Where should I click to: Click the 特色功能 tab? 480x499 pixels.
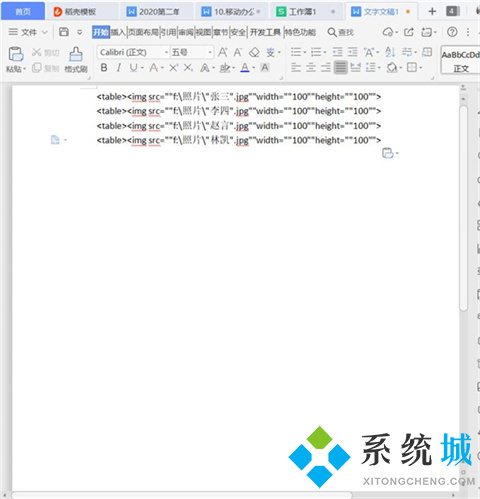300,32
